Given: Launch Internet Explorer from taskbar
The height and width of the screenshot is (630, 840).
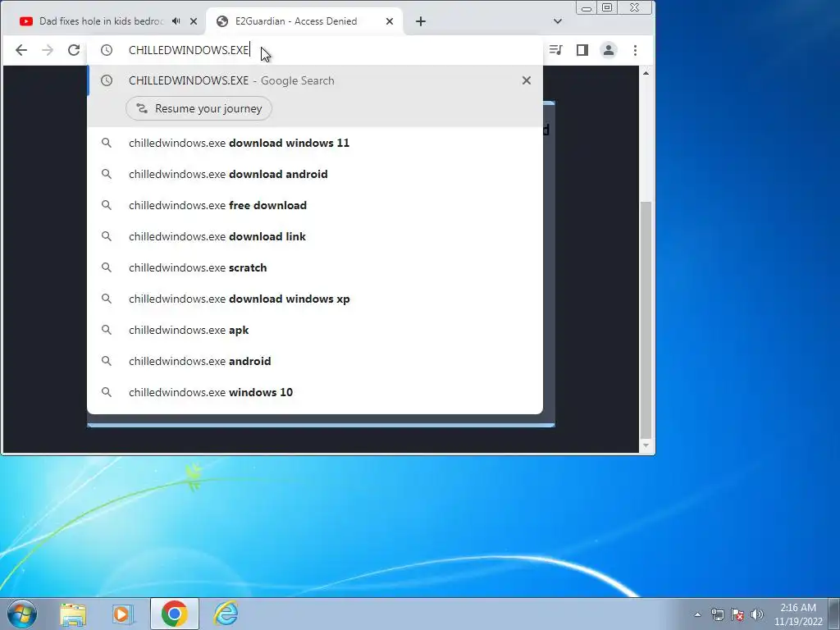Looking at the screenshot, I should [226, 614].
